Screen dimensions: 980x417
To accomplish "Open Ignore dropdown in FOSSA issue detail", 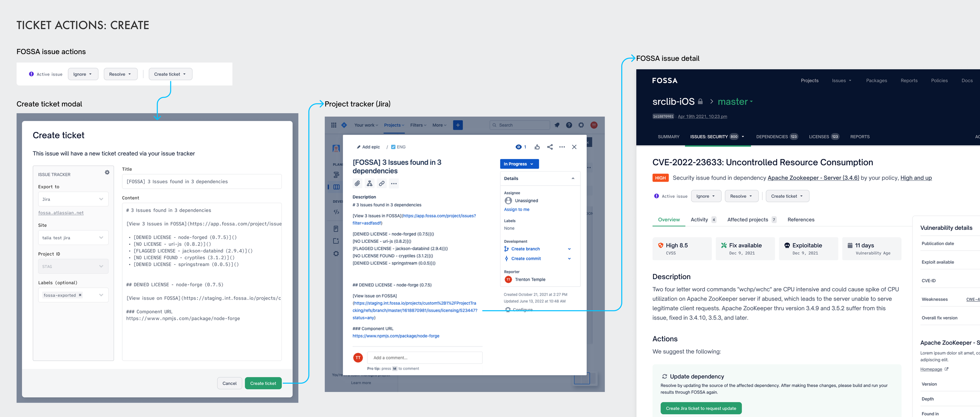I will [706, 196].
